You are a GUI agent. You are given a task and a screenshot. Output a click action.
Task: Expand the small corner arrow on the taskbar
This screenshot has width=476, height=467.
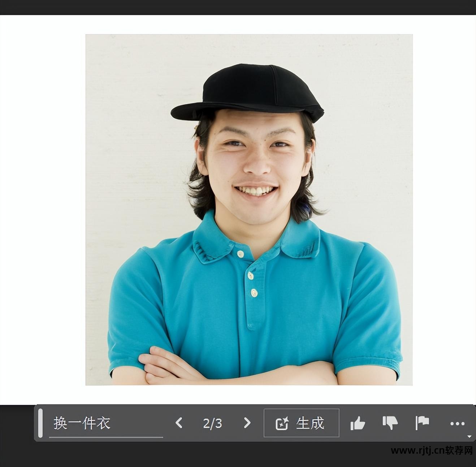pyautogui.click(x=469, y=436)
